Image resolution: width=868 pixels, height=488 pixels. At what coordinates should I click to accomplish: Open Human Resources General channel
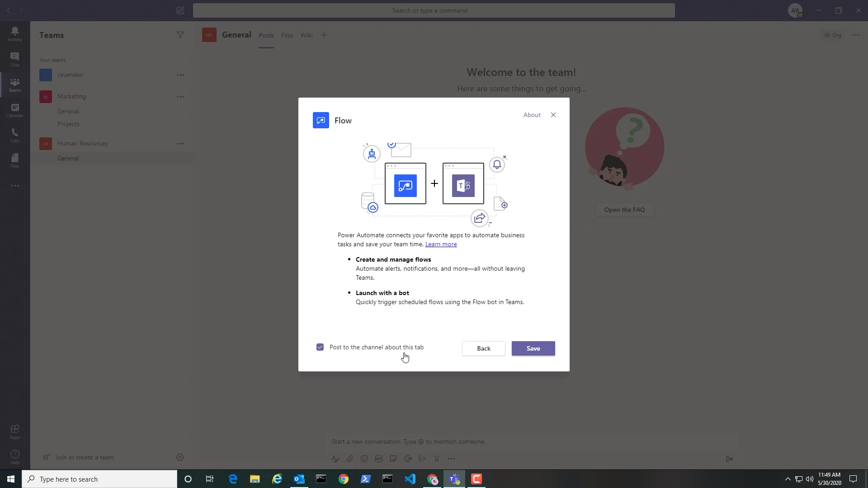(68, 158)
